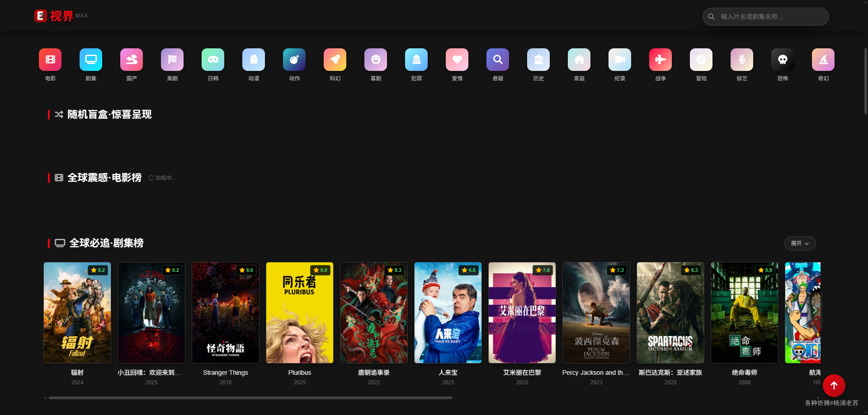The height and width of the screenshot is (415, 868).
Task: Open the 家庭 house icon
Action: (x=579, y=60)
